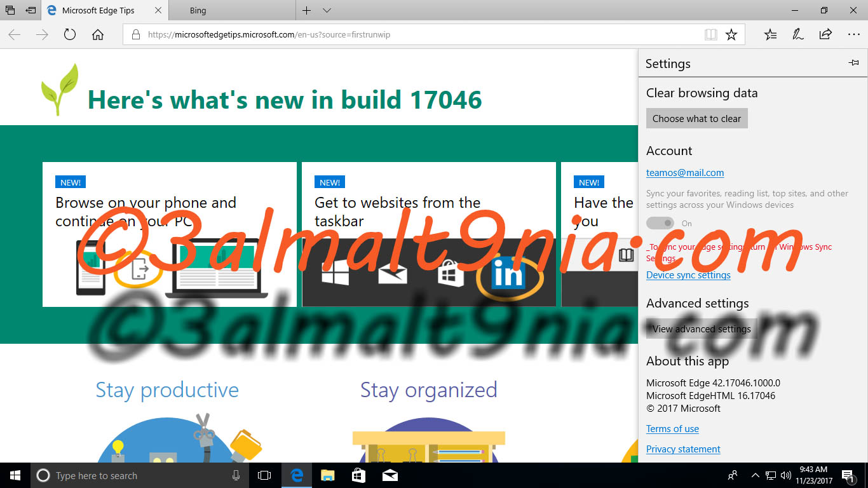Select the Microsoft Edge Tips tab
The height and width of the screenshot is (488, 868).
(x=98, y=10)
